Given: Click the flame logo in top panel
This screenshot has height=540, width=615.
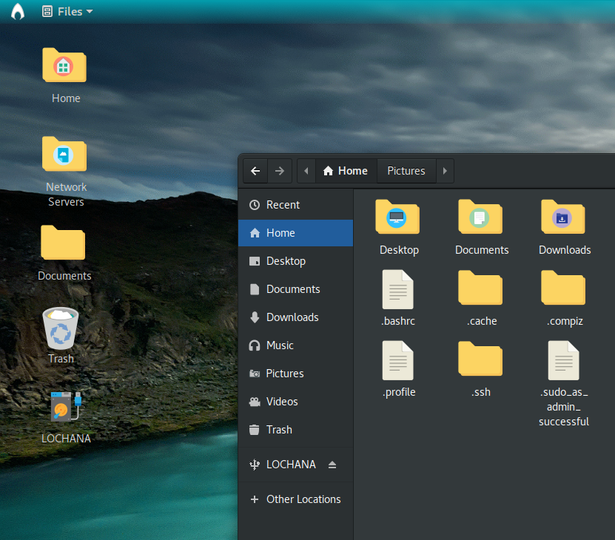Looking at the screenshot, I should click(x=18, y=11).
